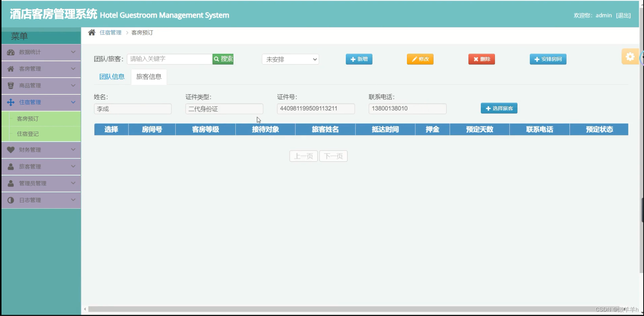Click the 联系电话 field 13800138010
Screen dimensions: 644x316
coord(407,109)
